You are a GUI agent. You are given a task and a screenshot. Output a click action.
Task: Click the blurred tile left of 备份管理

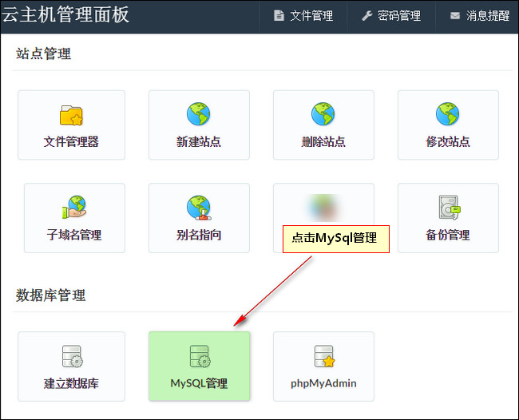323,206
